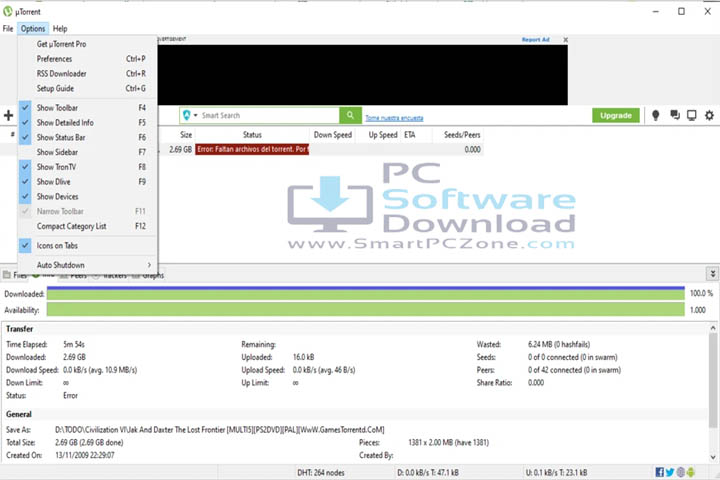Click the Time Elapsed value 5m 54s

pyautogui.click(x=74, y=344)
